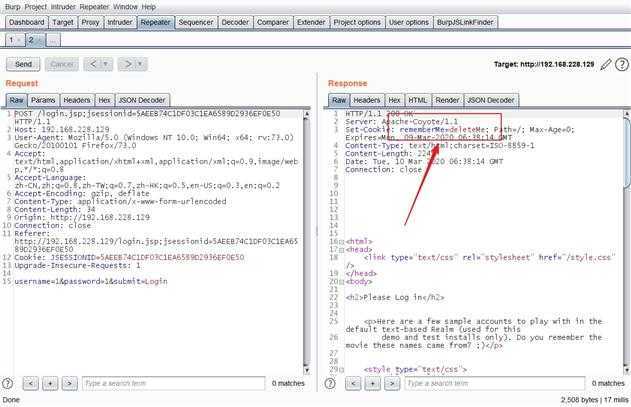Switch to the Extender tab
Screen dimensions: 631x407
311,23
